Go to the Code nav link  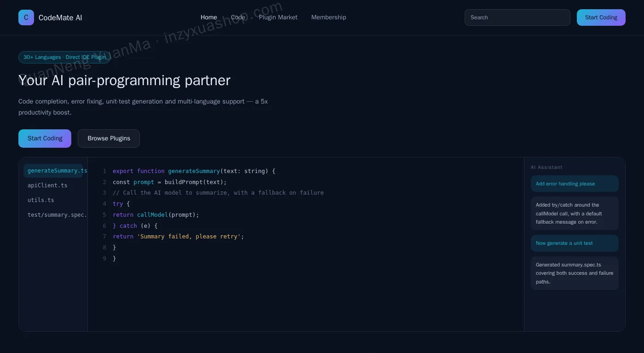pyautogui.click(x=238, y=17)
